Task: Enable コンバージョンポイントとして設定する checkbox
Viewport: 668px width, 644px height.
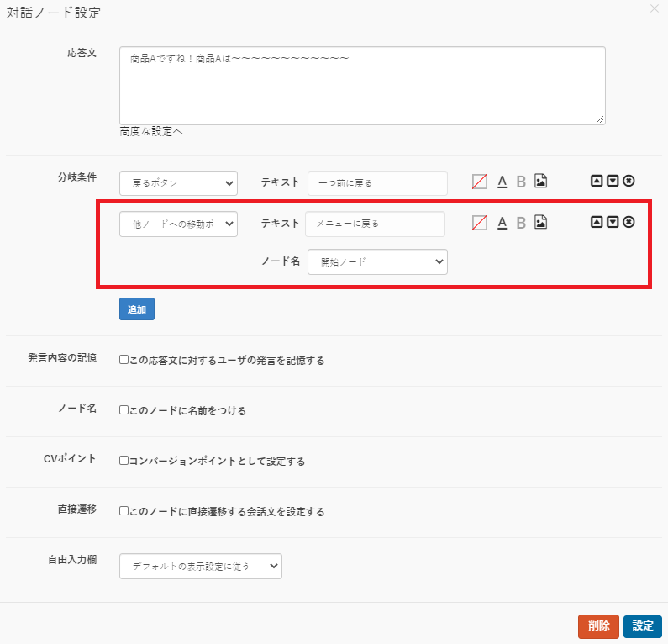Action: tap(124, 461)
